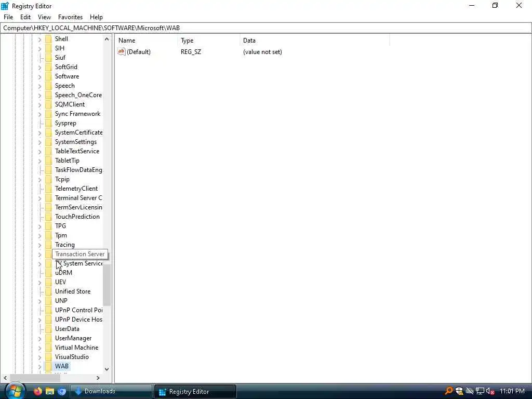Select the TV System Services key
The height and width of the screenshot is (399, 532).
click(x=79, y=263)
